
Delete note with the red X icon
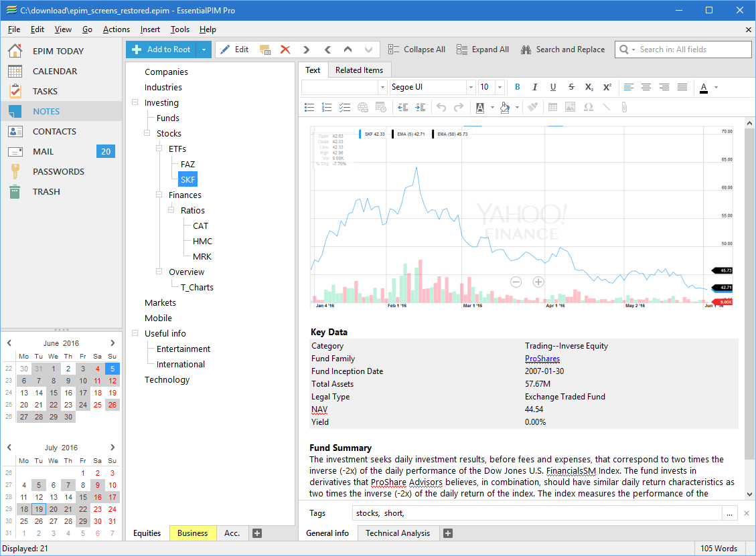pyautogui.click(x=285, y=50)
